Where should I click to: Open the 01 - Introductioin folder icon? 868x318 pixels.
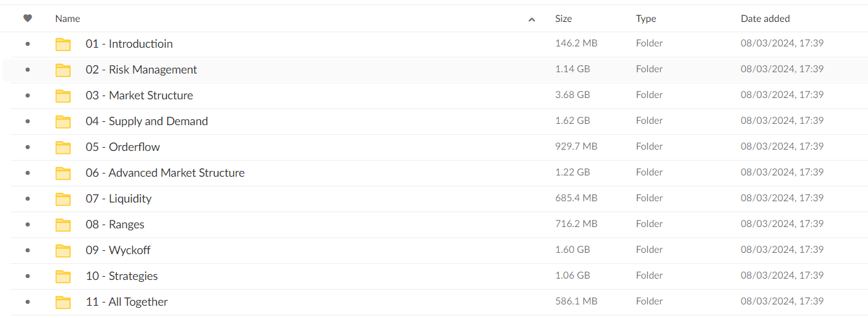[x=63, y=44]
